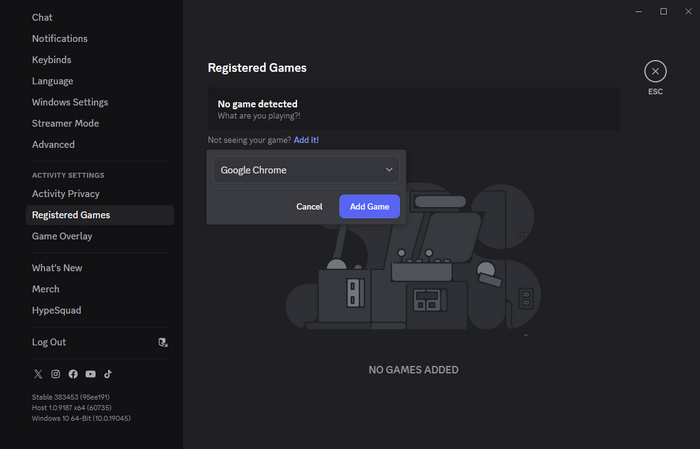The image size is (700, 449).
Task: Click the Host 1.0.9187 x64 version text
Action: tap(71, 407)
